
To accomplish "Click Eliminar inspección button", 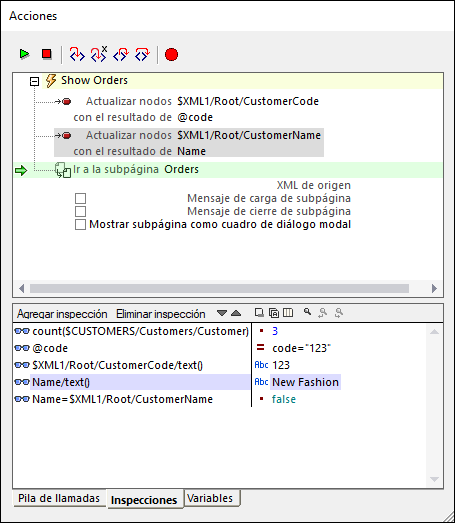I will point(161,314).
